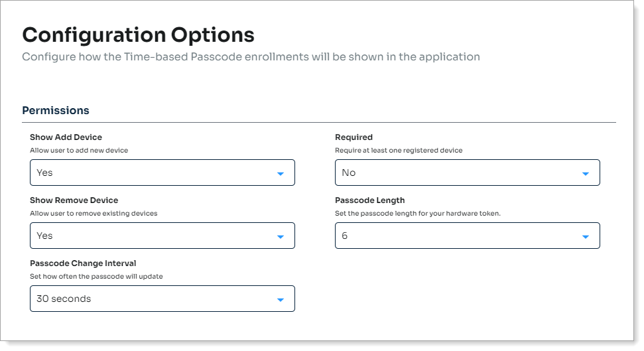Click the Show Remove Device dropdown arrow
644x351 pixels.
pyautogui.click(x=281, y=237)
